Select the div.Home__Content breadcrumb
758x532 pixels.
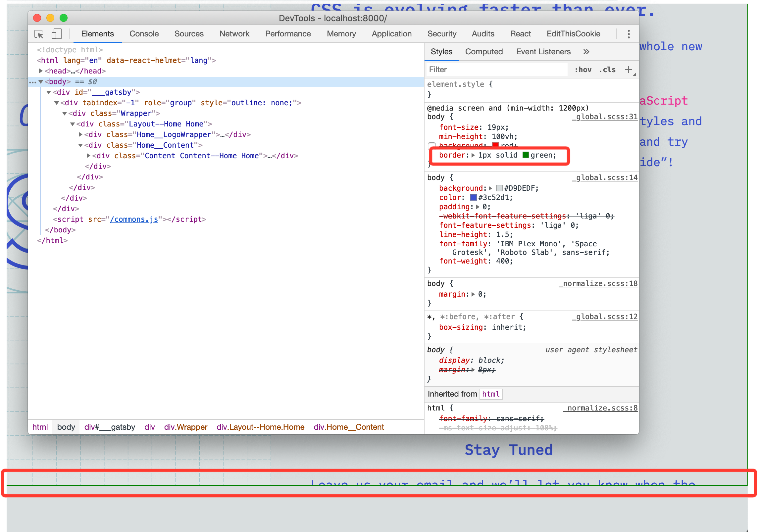(349, 427)
